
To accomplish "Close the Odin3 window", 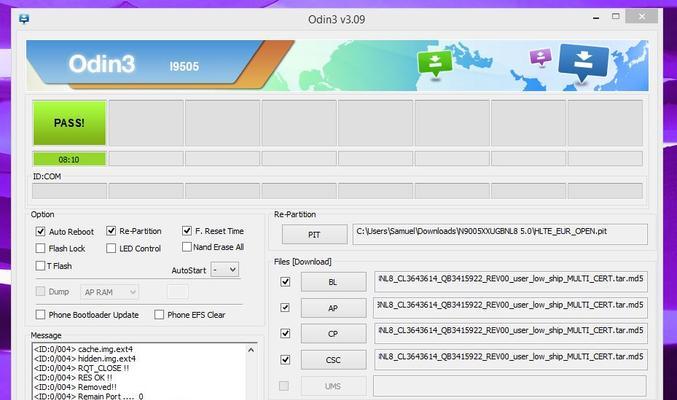I will tap(642, 17).
